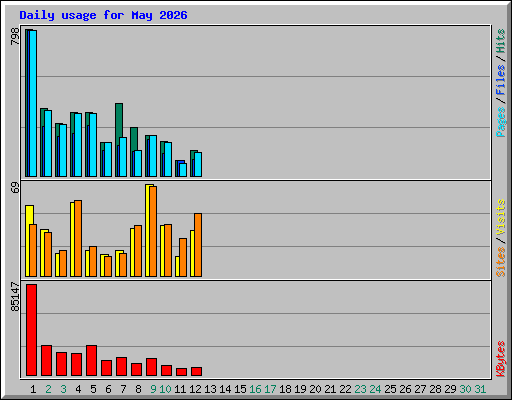Click the 798 axis value label
The height and width of the screenshot is (400, 512).
[15, 36]
